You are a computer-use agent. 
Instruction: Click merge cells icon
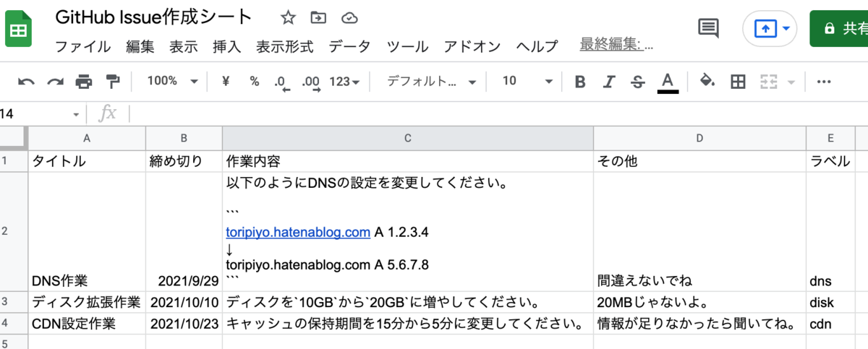click(x=770, y=82)
